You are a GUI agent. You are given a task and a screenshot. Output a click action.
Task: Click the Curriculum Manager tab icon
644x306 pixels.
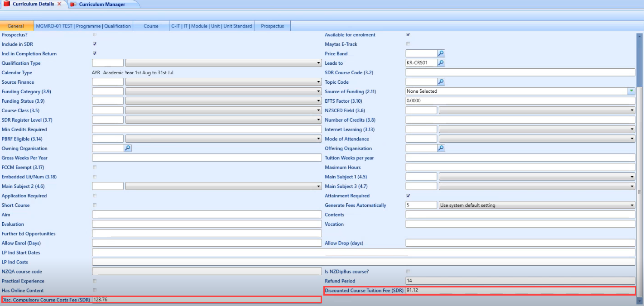pos(73,5)
